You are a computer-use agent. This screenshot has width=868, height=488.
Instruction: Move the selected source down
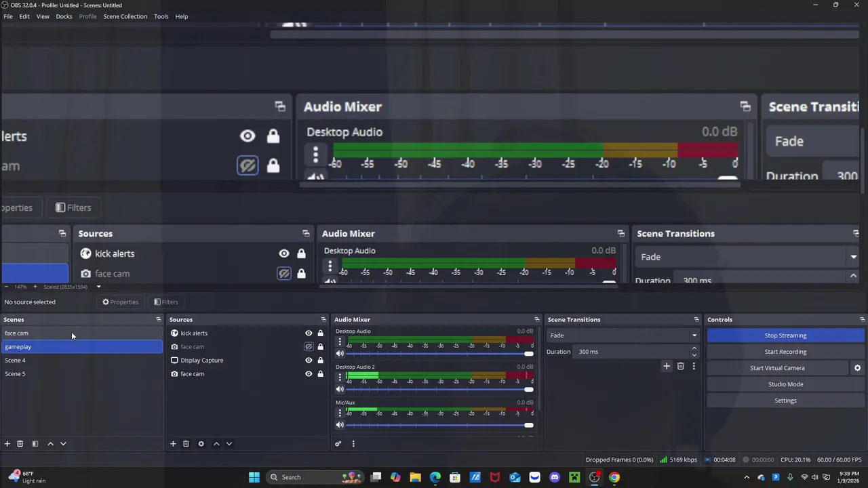point(229,444)
